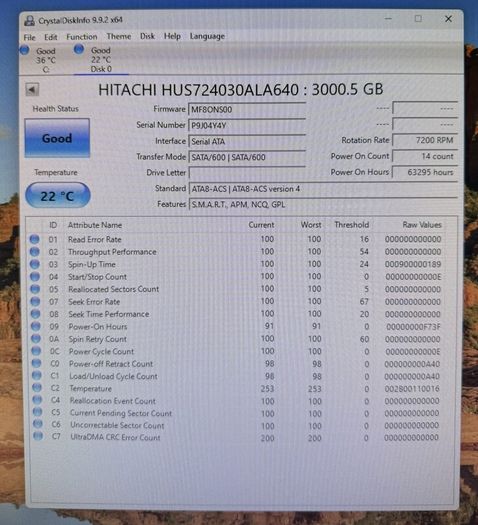Select the Spin-Up Time attribute name

click(92, 264)
